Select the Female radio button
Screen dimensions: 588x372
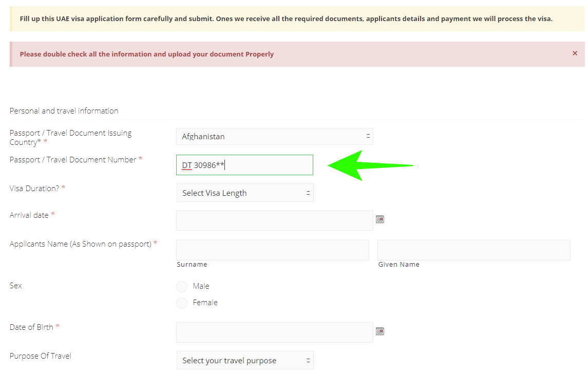(x=182, y=303)
